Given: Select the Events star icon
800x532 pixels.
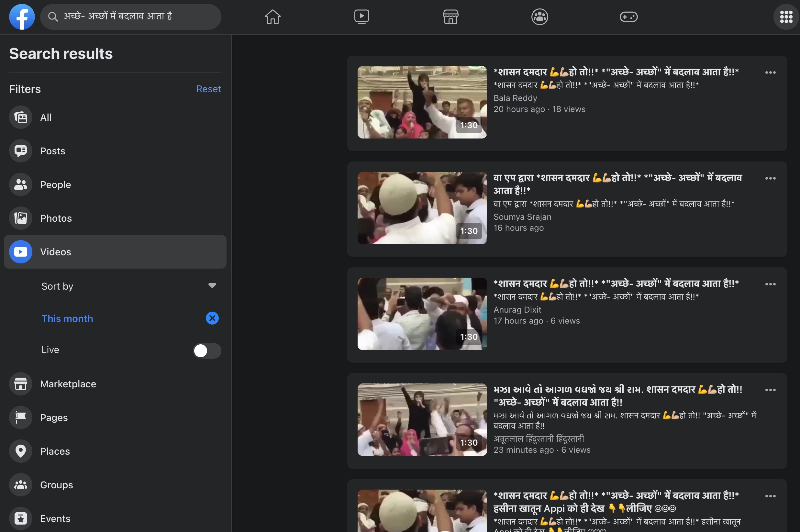Looking at the screenshot, I should click(x=21, y=518).
